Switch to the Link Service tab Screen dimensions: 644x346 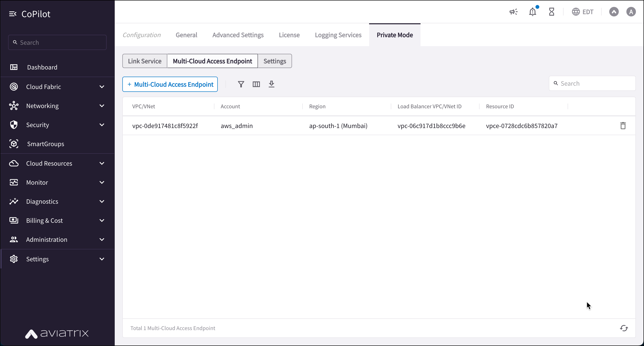point(145,61)
